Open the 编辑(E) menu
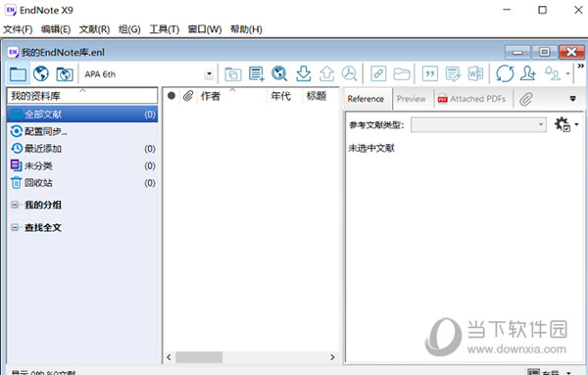 (56, 29)
